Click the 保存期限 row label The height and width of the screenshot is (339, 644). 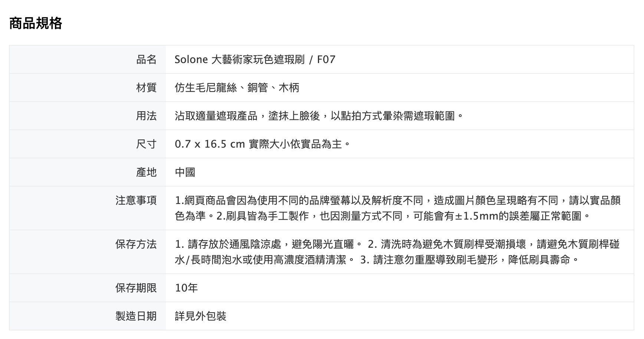point(136,288)
